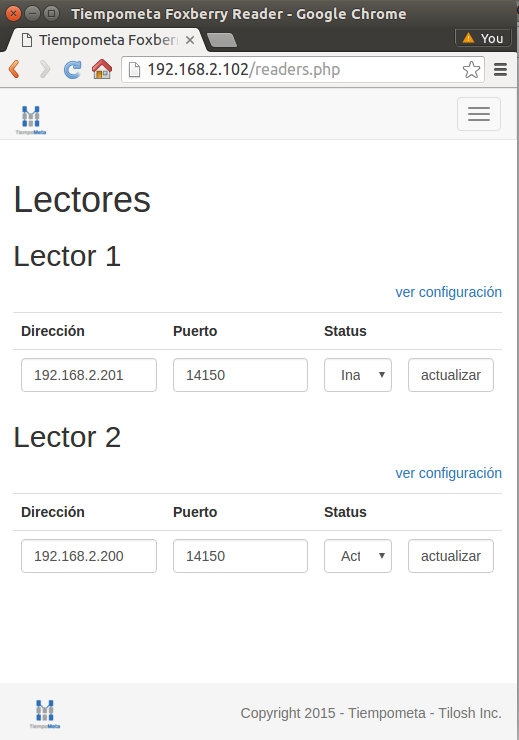Click the You profile warning button
519x740 pixels.
pyautogui.click(x=483, y=38)
